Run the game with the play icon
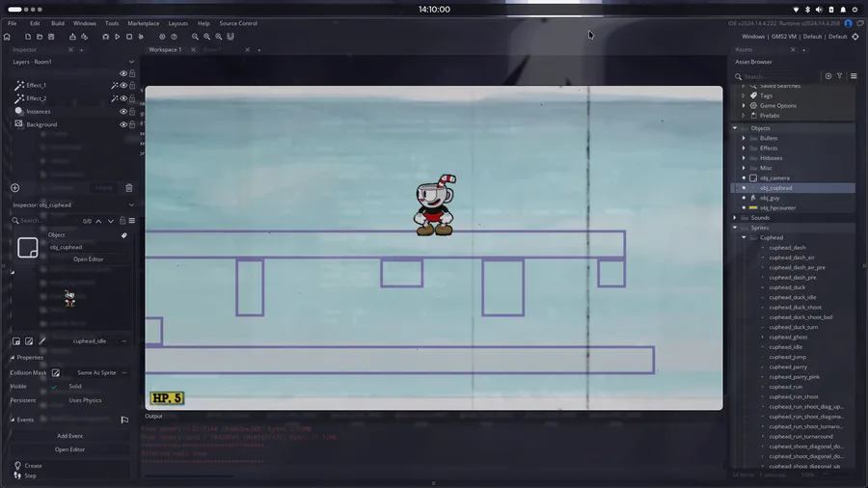868x488 pixels. click(118, 37)
